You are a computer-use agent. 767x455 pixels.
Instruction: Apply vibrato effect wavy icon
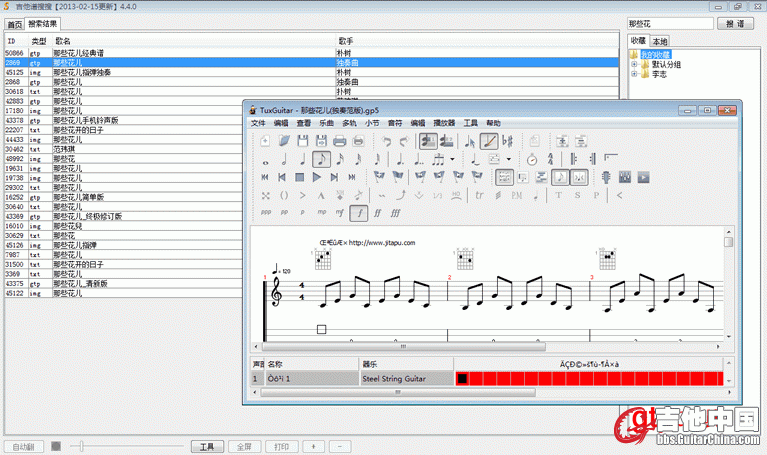tap(382, 195)
